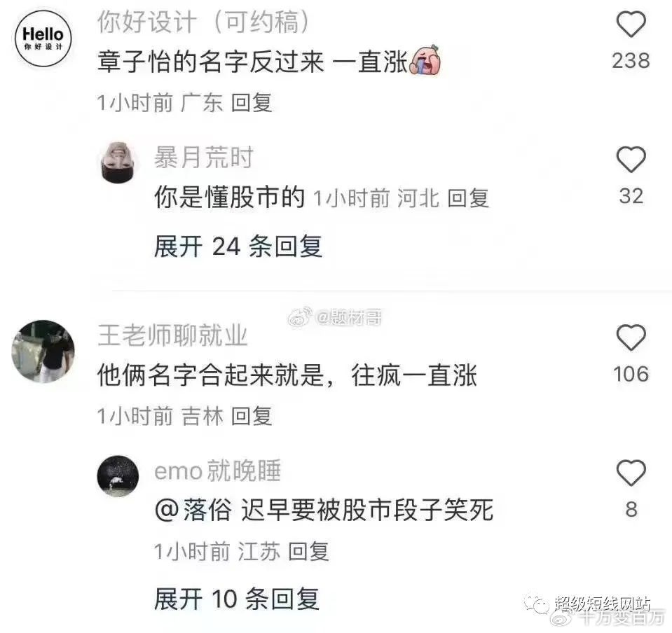Reply to 暴月荒时's 河北 comment
This screenshot has height=633, width=672.
(x=468, y=198)
